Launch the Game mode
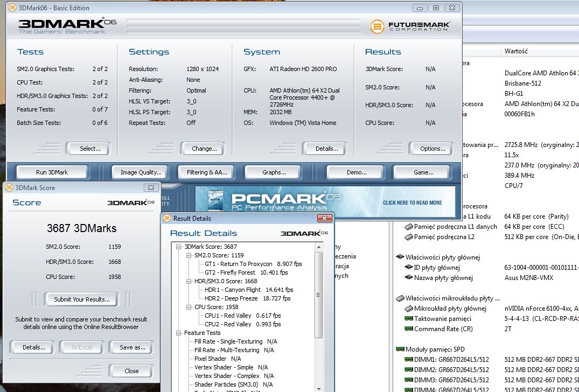 pyautogui.click(x=422, y=172)
